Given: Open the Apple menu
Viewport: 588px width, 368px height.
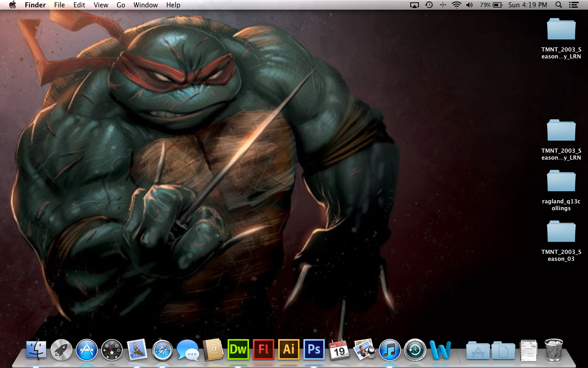Looking at the screenshot, I should pos(12,5).
